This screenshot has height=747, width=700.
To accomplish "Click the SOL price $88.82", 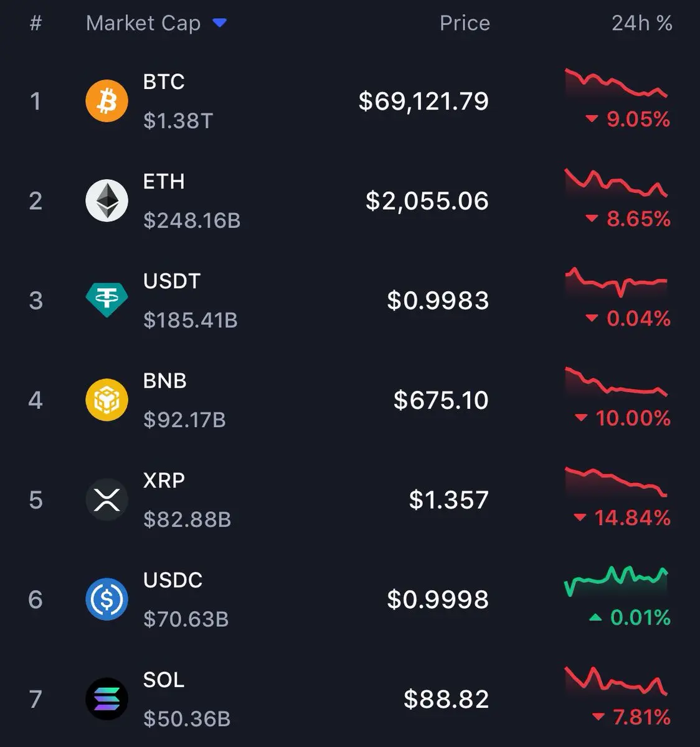I will pyautogui.click(x=446, y=699).
